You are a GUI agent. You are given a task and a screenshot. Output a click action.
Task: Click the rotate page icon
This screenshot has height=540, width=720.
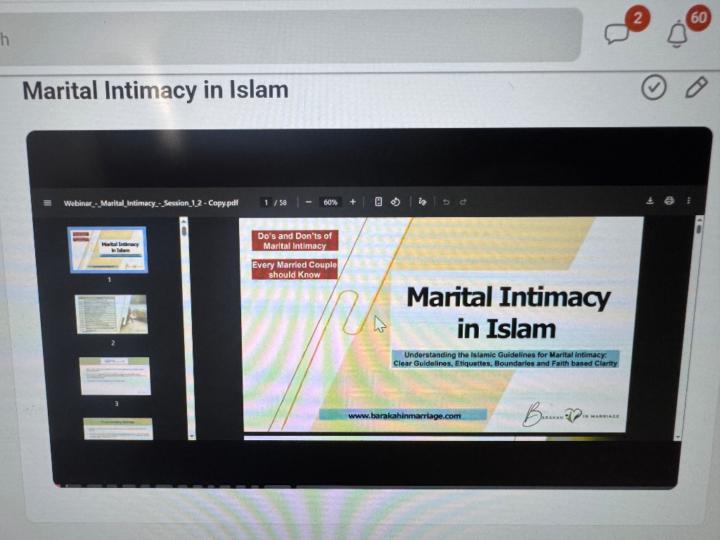click(396, 202)
